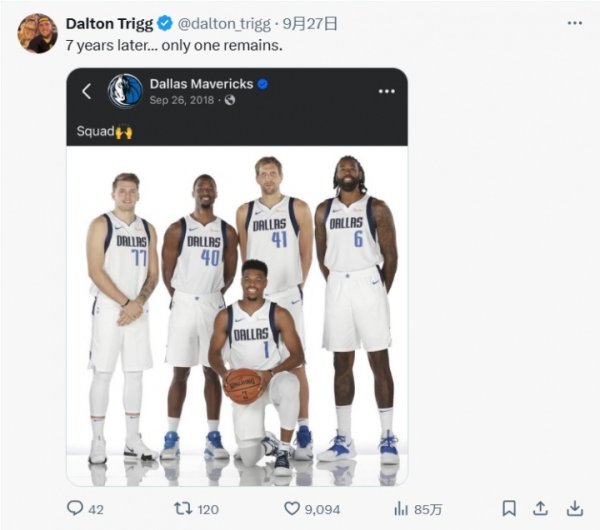Click the download arrow icon

click(x=574, y=509)
